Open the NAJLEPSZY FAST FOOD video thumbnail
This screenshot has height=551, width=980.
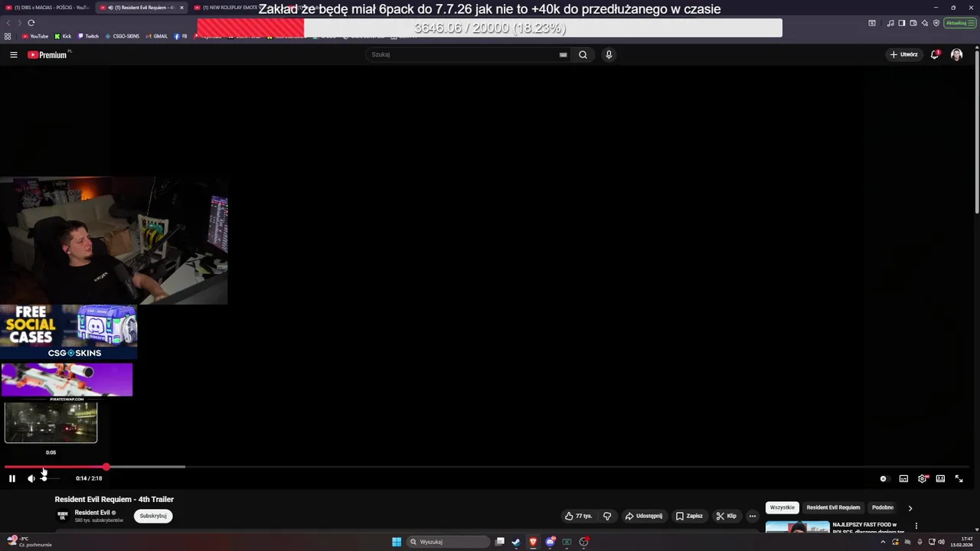click(x=797, y=527)
